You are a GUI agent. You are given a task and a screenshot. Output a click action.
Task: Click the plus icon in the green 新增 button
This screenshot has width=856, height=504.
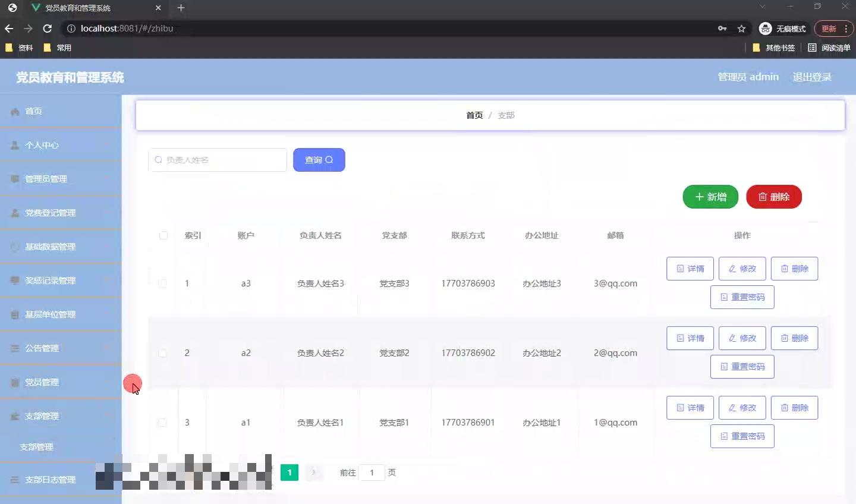tap(698, 197)
